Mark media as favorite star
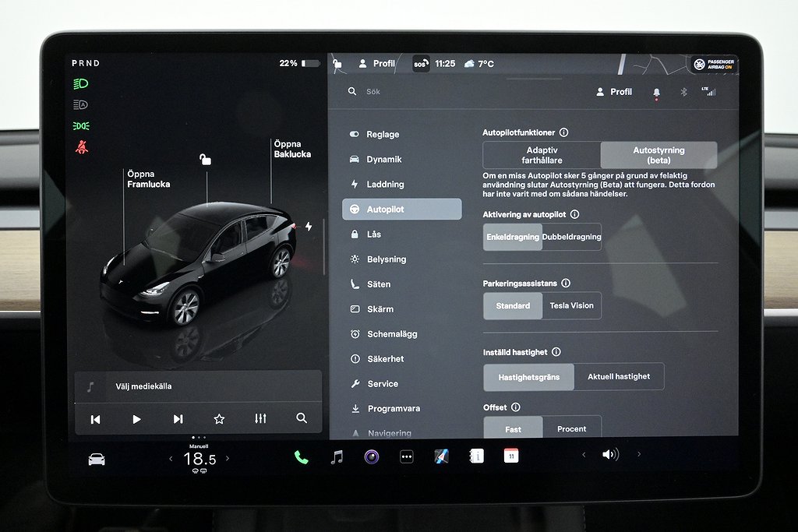The height and width of the screenshot is (532, 798). click(219, 419)
